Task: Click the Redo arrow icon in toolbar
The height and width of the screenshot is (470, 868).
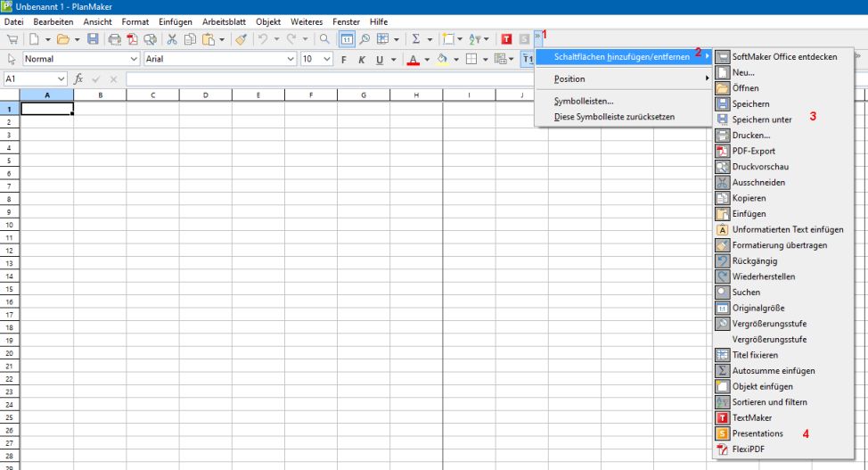Action: click(291, 39)
